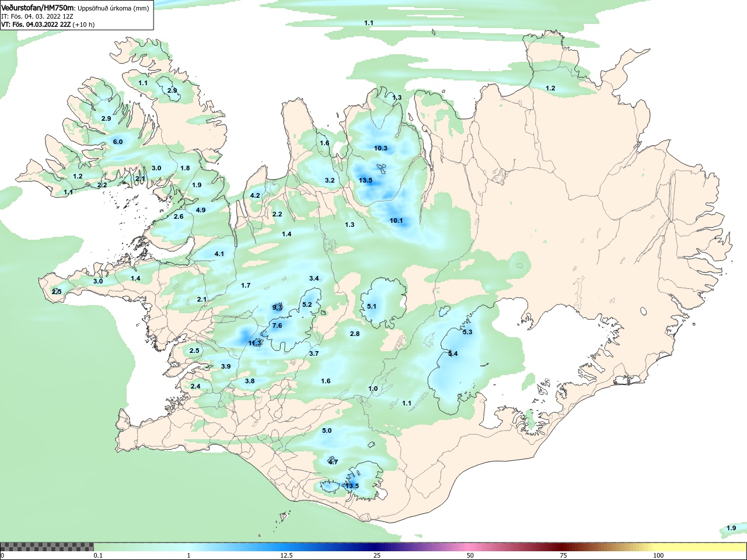Click the Veðurstofan/HM750m title text
747x560 pixels.
(x=38, y=8)
